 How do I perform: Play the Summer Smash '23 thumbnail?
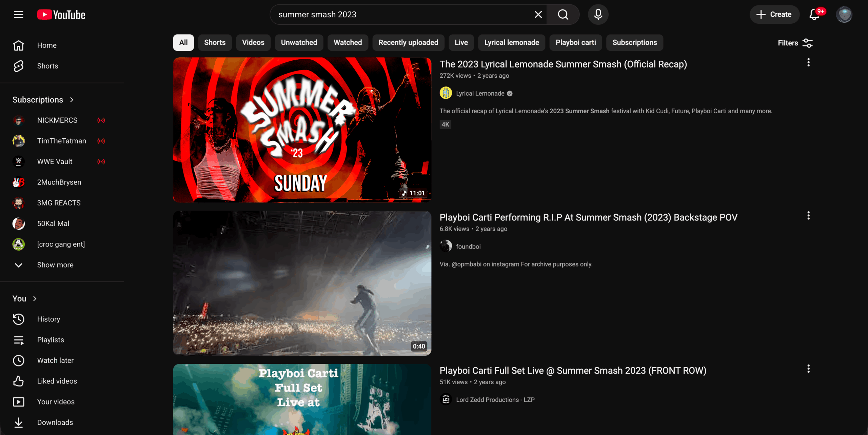302,130
